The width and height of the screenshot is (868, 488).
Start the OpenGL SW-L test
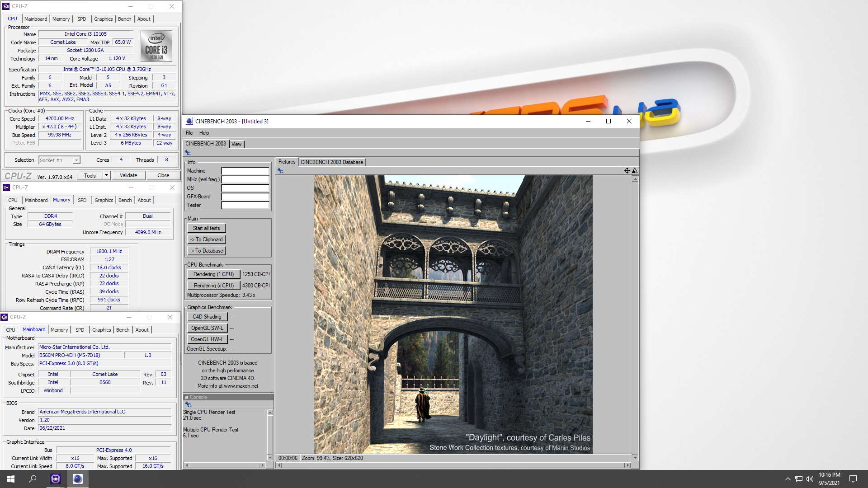pyautogui.click(x=207, y=328)
